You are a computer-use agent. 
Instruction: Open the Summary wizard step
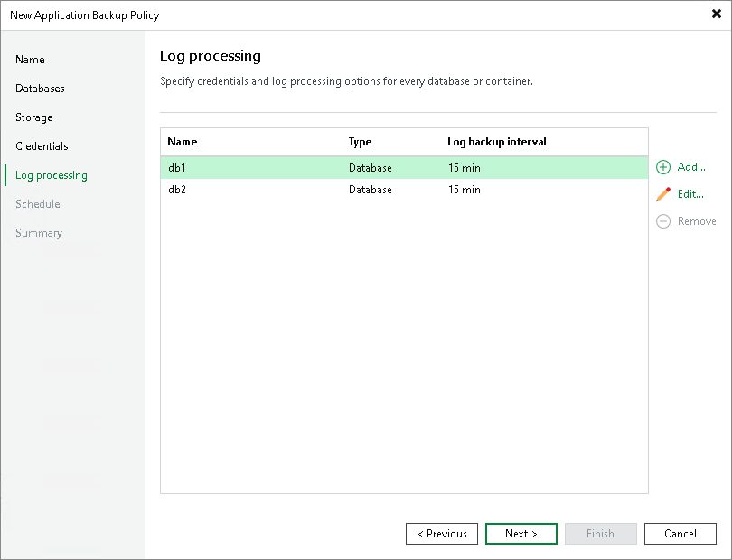tap(39, 233)
